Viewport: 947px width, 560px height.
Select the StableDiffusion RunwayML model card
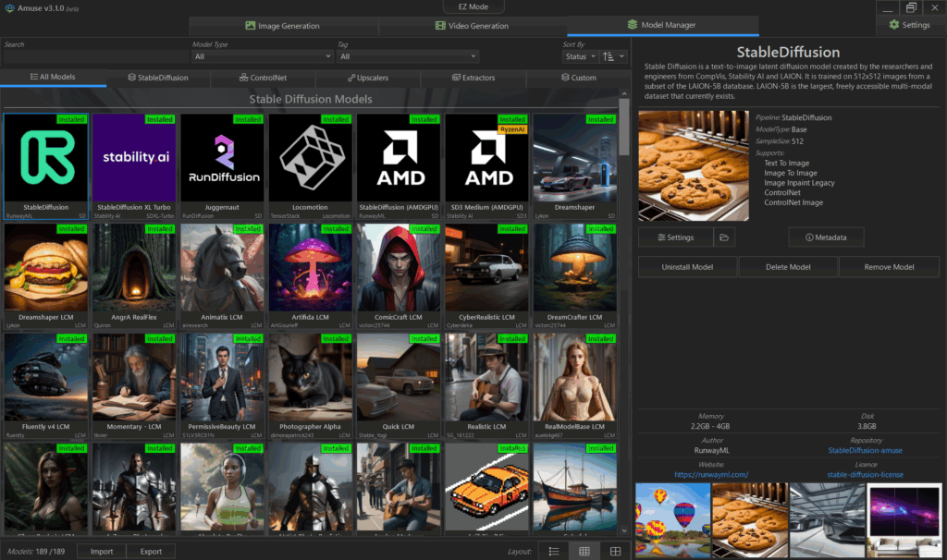point(46,166)
